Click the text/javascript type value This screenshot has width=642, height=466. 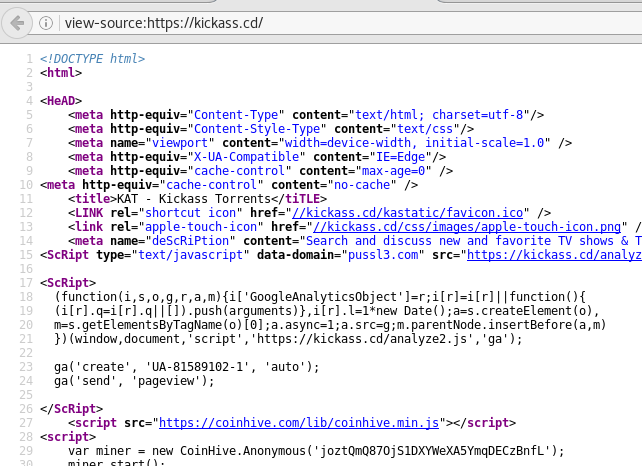coord(190,255)
